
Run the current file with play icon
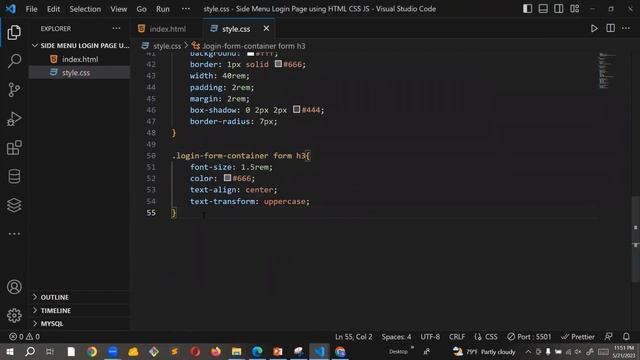tap(594, 29)
